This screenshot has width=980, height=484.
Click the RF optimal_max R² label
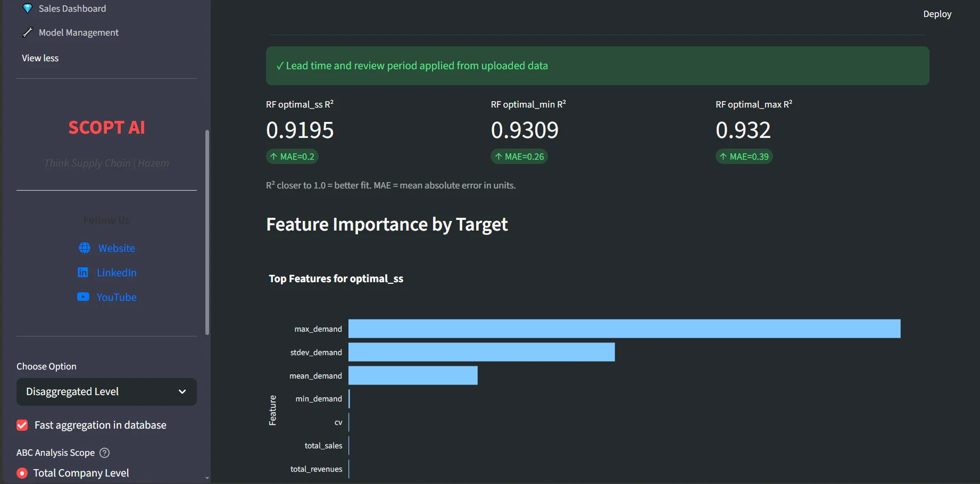pyautogui.click(x=754, y=104)
